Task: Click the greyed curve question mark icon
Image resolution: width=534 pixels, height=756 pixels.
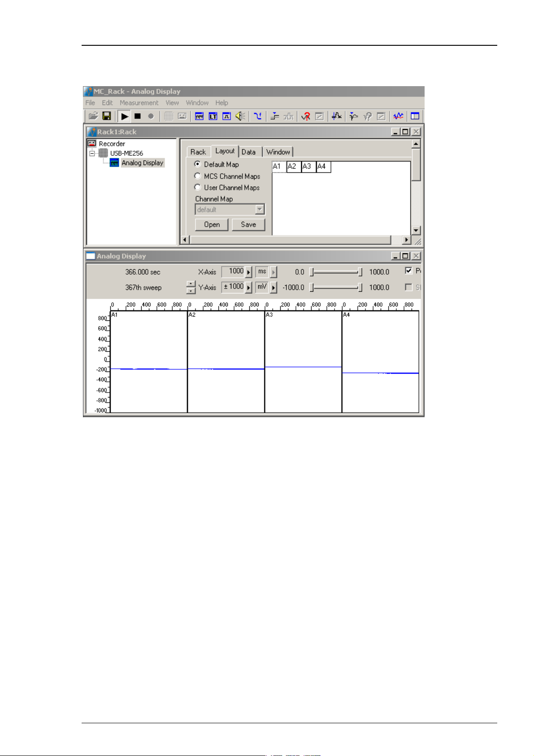Action: coord(367,116)
